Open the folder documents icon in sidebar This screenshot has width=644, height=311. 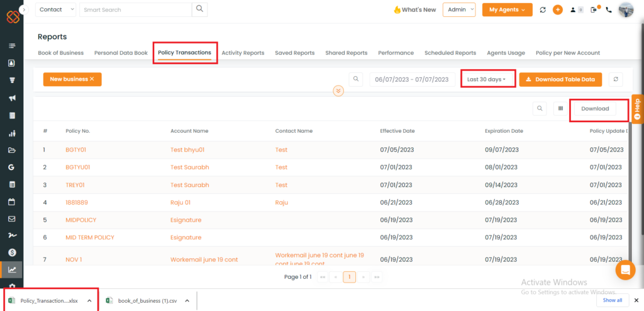point(12,150)
